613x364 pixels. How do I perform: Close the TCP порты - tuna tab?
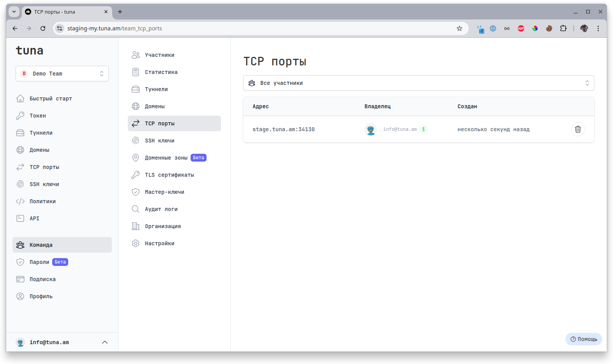click(x=106, y=12)
